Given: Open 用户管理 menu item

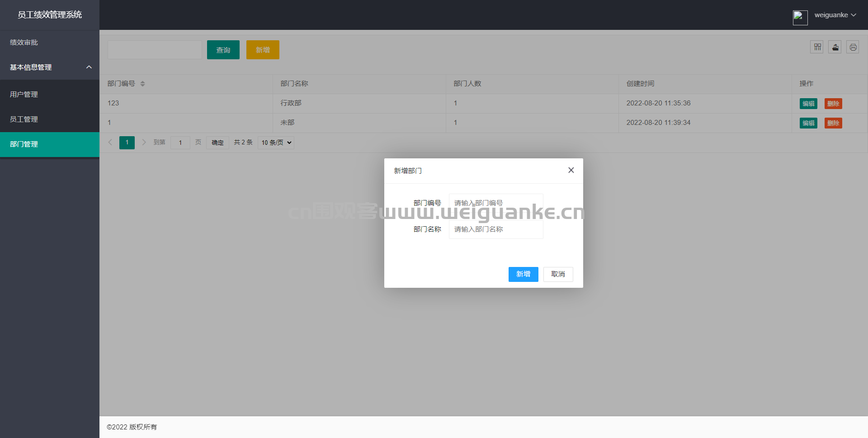Looking at the screenshot, I should [50, 95].
